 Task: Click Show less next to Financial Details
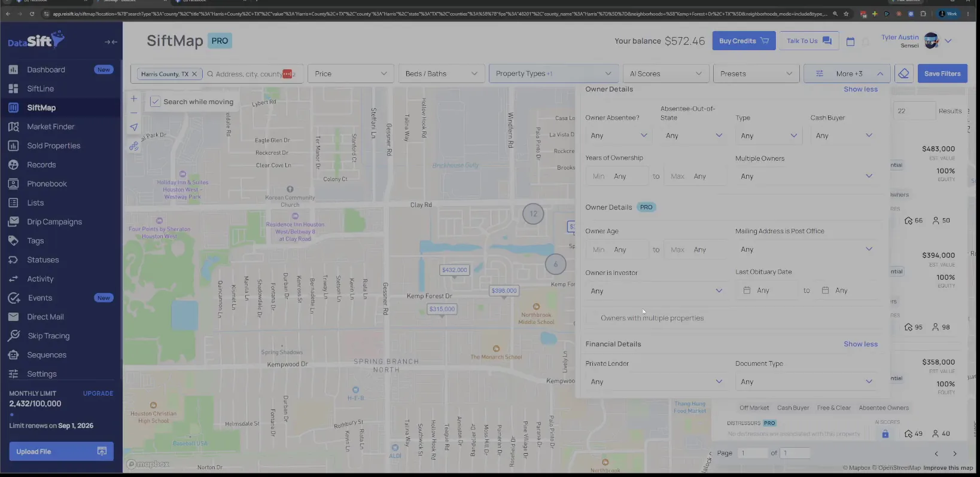tap(860, 344)
